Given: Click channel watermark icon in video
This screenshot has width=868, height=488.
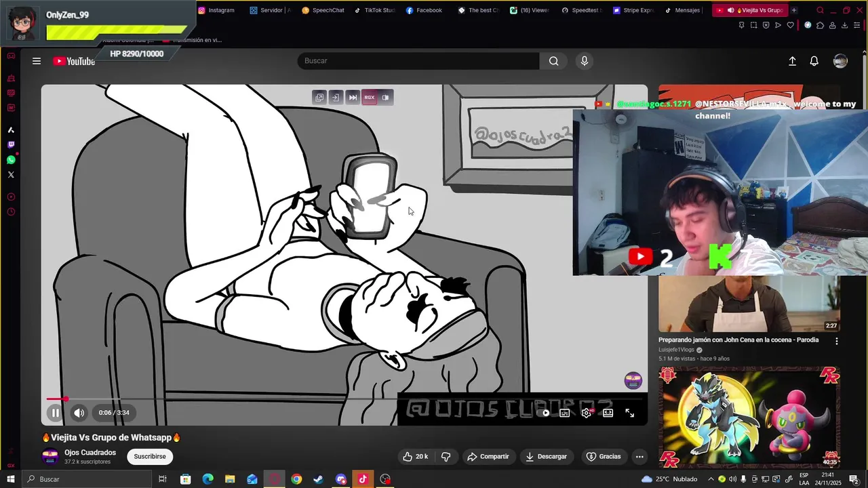Looking at the screenshot, I should pyautogui.click(x=633, y=380).
